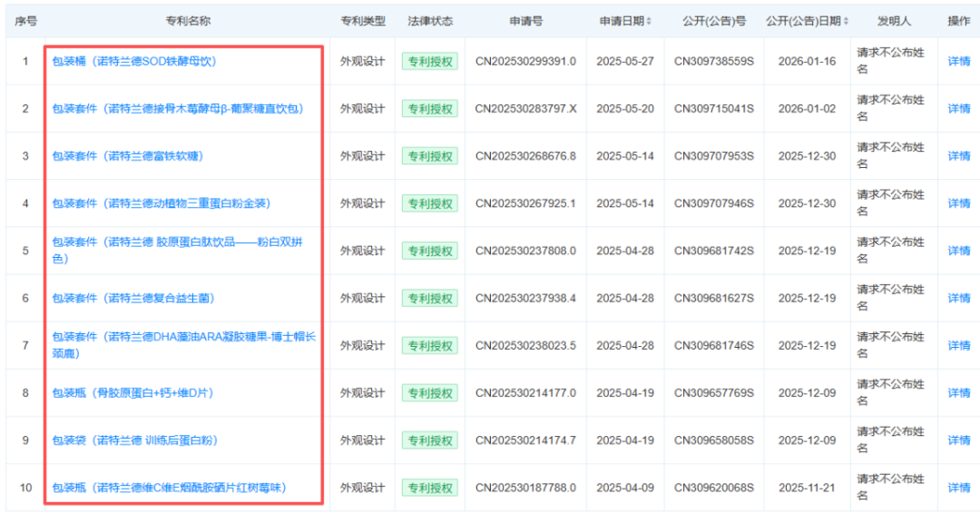
Task: Select application number CN202530268676.8
Action: tap(525, 156)
